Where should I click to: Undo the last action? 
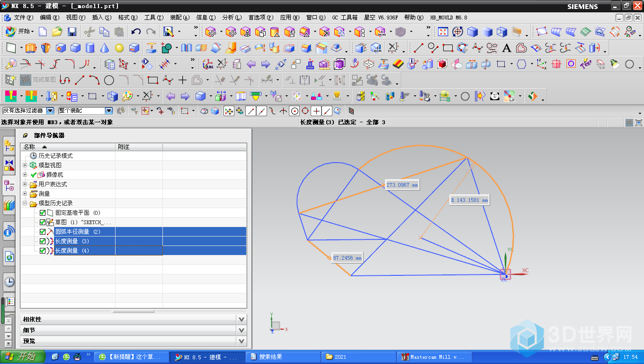[136, 32]
